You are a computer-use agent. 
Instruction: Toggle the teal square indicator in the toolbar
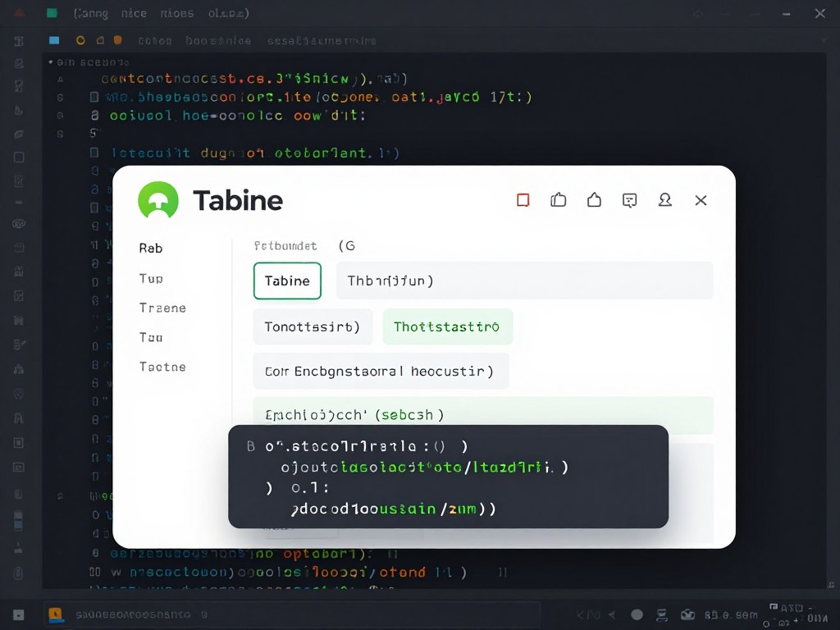54,39
